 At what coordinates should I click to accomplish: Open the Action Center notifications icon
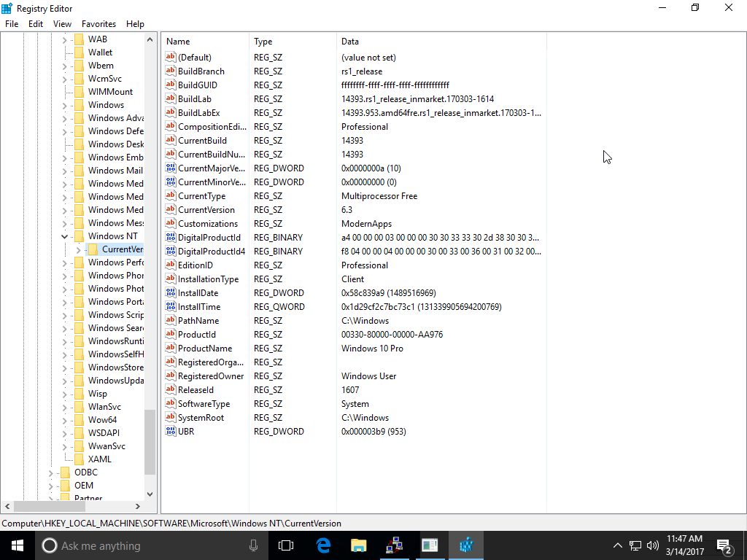(724, 545)
